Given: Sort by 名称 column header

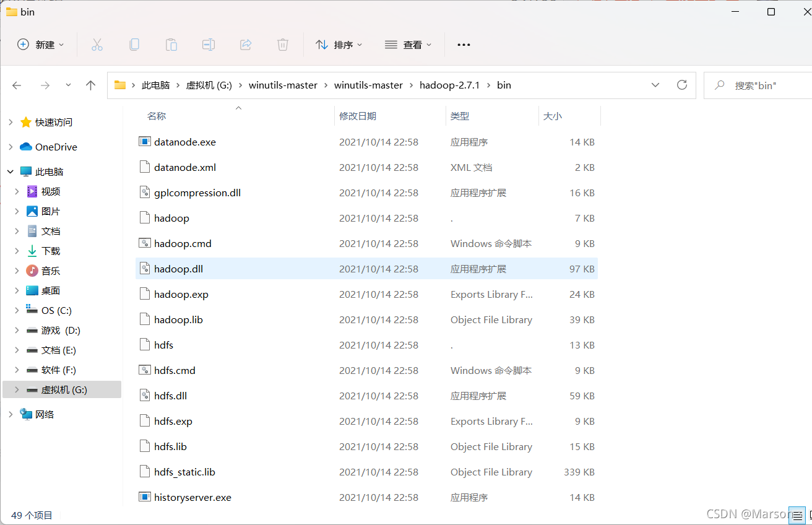Looking at the screenshot, I should pyautogui.click(x=157, y=116).
